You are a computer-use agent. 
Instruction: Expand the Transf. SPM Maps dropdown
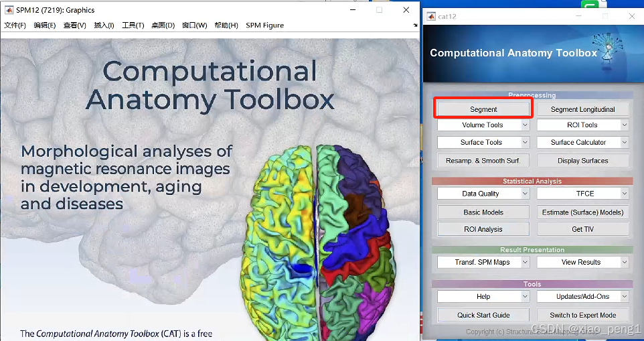483,262
